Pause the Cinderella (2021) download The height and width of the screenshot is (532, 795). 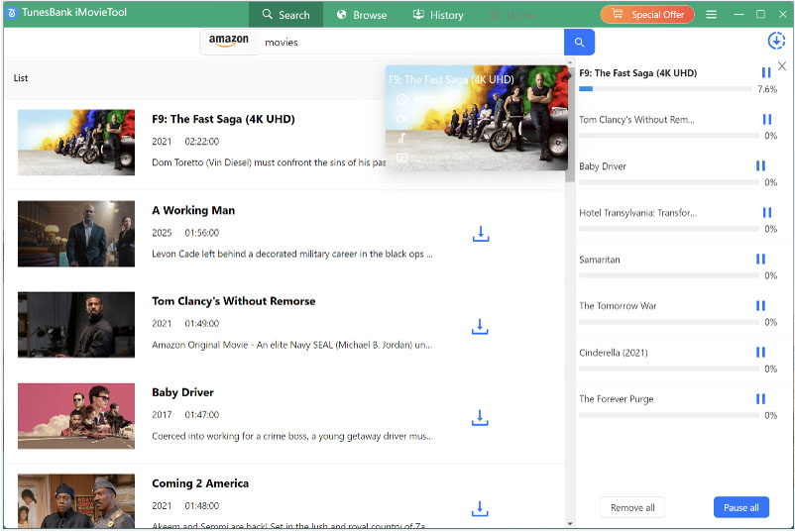tap(760, 353)
